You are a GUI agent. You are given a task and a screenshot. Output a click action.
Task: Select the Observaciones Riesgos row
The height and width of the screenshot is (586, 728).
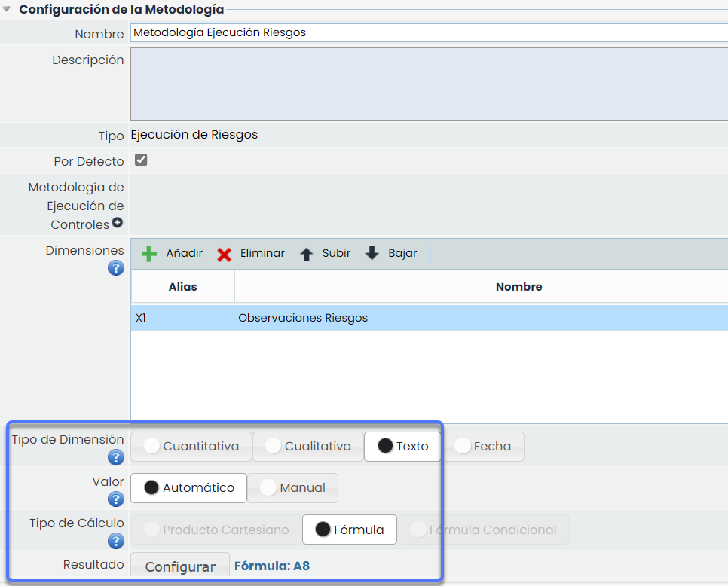click(x=428, y=318)
